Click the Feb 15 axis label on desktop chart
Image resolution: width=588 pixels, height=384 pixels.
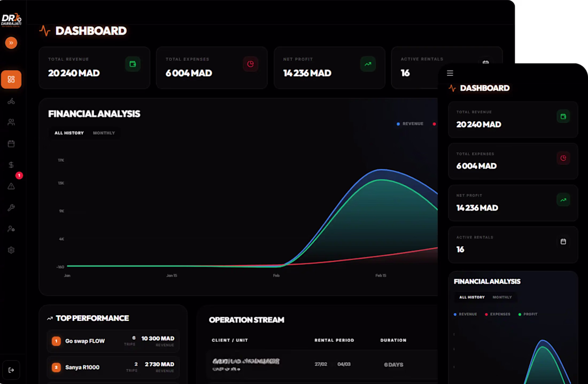pyautogui.click(x=381, y=276)
